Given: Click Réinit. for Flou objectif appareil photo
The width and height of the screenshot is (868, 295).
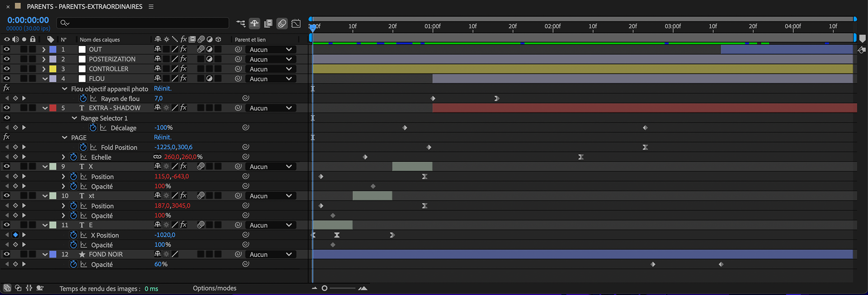Looking at the screenshot, I should [163, 89].
